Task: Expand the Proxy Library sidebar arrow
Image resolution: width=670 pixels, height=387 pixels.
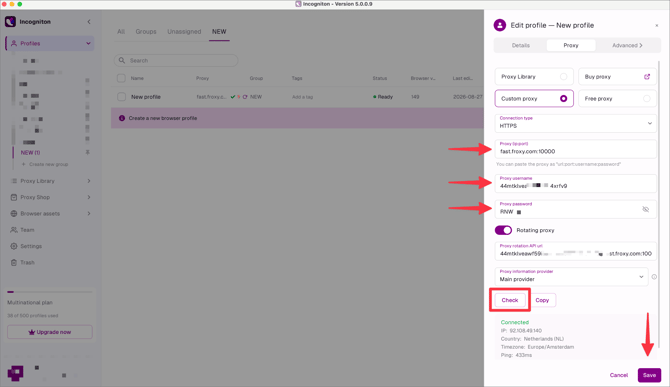Action: coord(89,181)
